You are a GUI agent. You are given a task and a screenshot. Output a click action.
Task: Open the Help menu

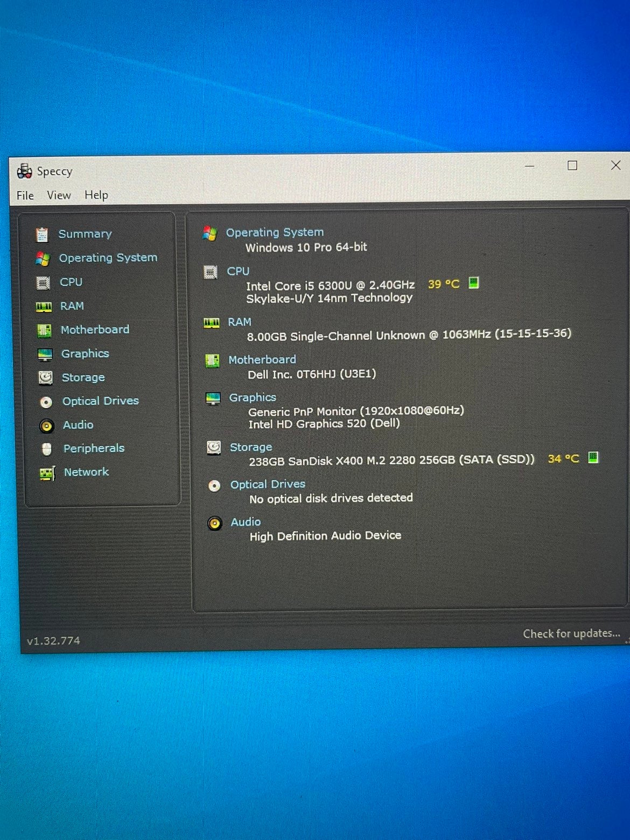pyautogui.click(x=96, y=195)
